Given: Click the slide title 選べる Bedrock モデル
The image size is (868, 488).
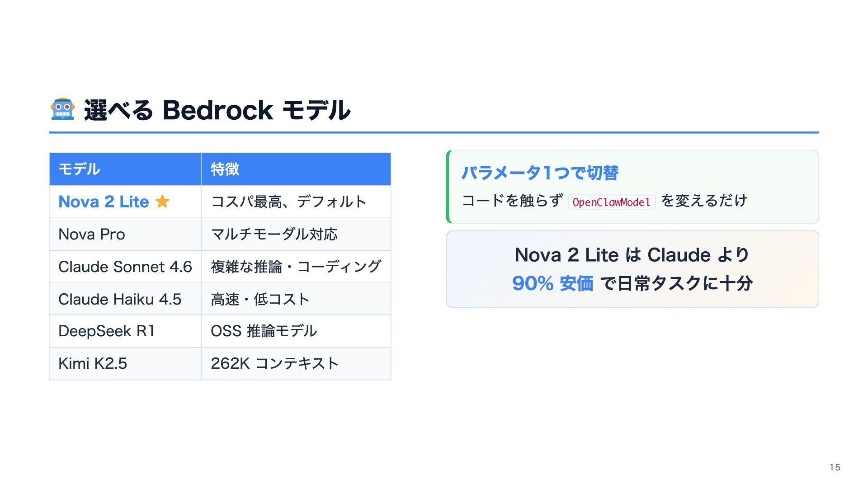Looking at the screenshot, I should (217, 110).
